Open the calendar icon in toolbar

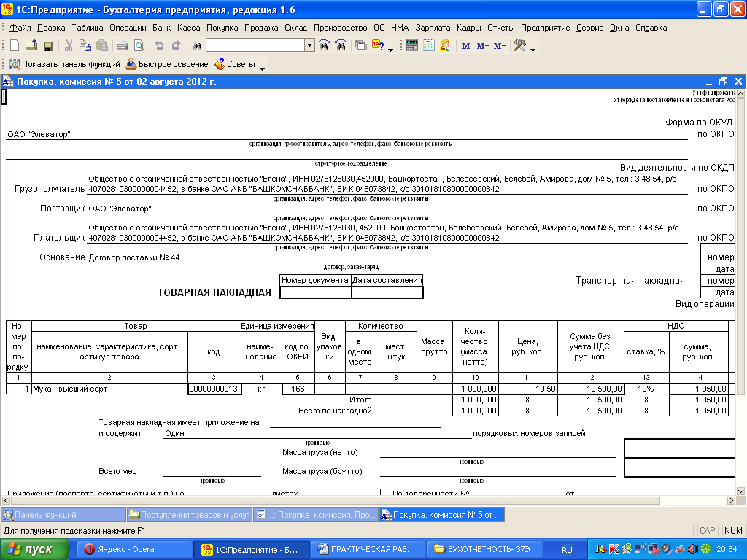pyautogui.click(x=429, y=46)
